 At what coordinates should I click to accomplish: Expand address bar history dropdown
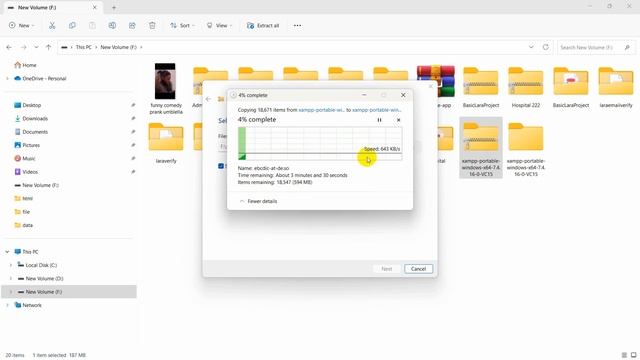pos(531,47)
